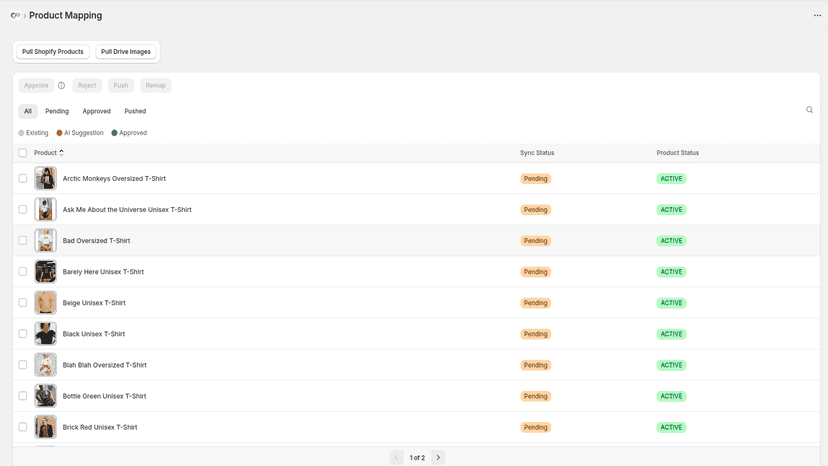The image size is (828, 466).
Task: Open the Bottle Green T-Shirt thumbnail
Action: coord(45,396)
